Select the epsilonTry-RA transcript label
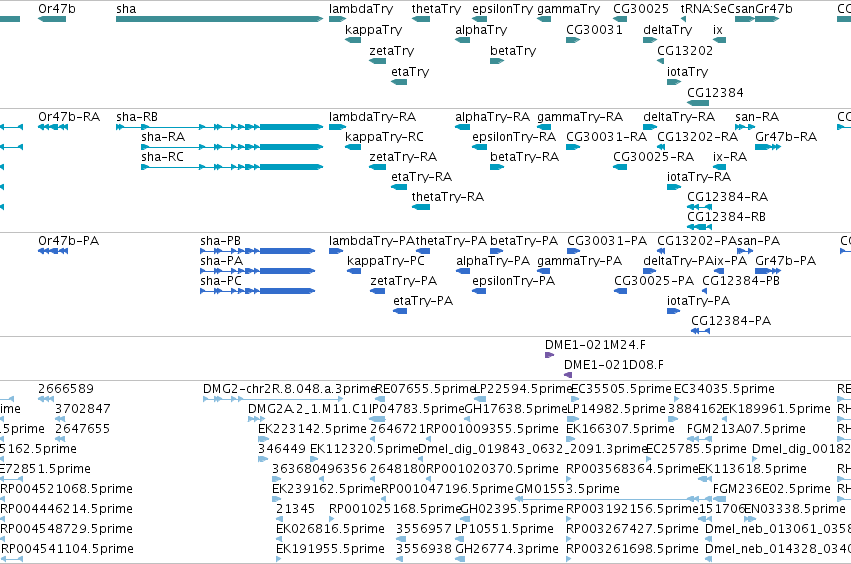 point(514,137)
